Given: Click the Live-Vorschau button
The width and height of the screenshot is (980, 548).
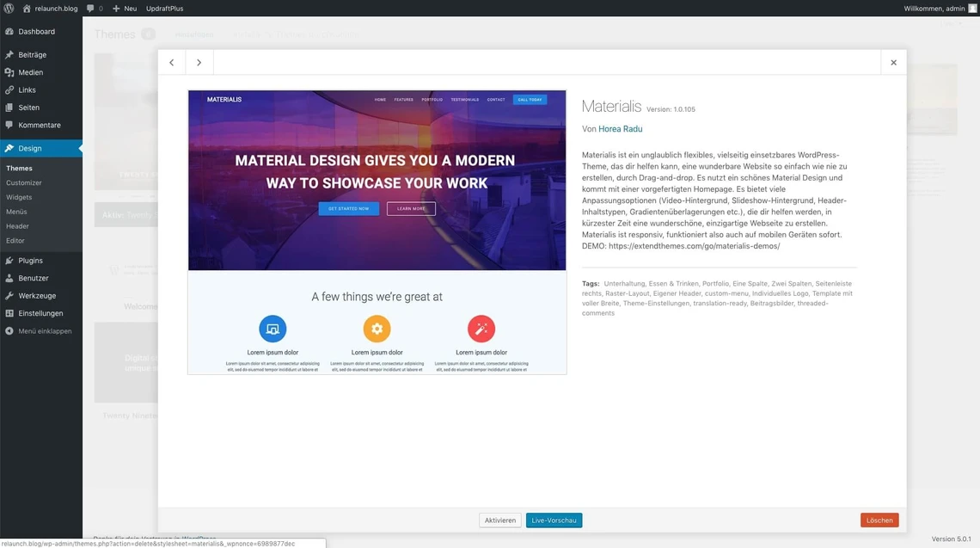Looking at the screenshot, I should [x=554, y=520].
